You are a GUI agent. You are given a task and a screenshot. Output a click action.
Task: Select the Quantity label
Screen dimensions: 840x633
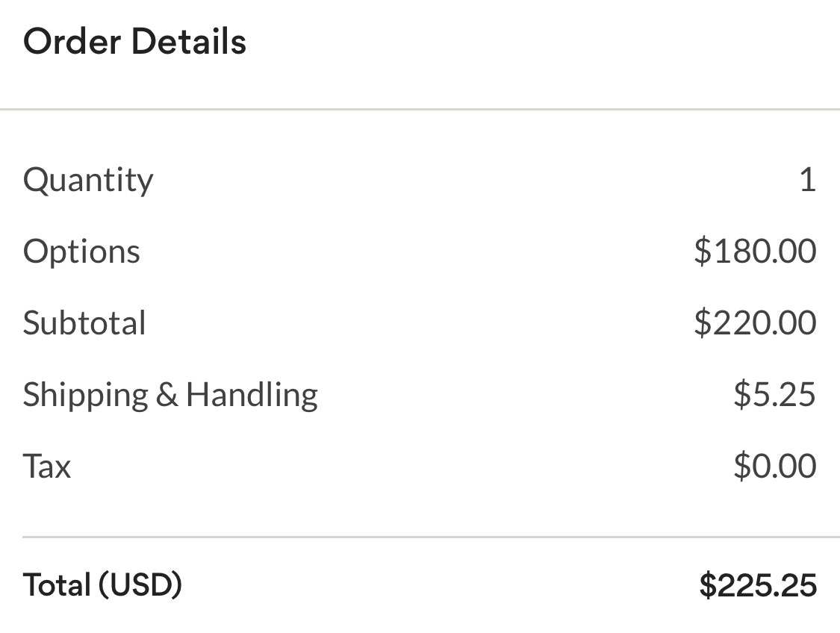[x=88, y=180]
